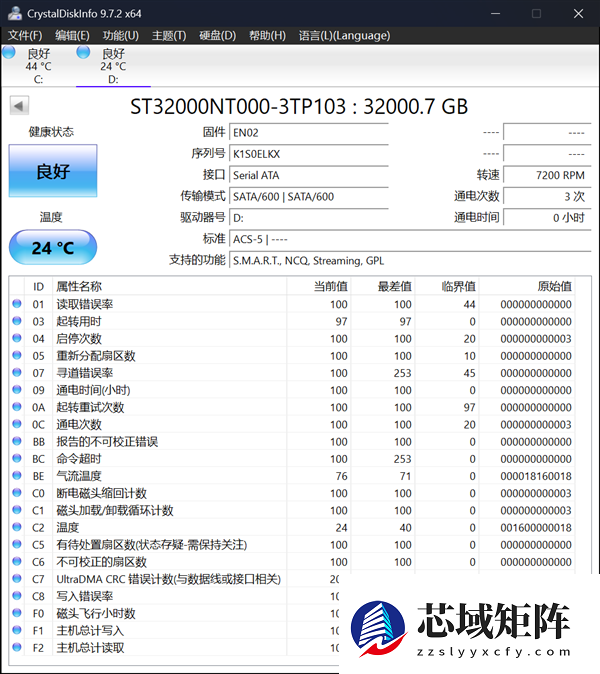Click the transfer mode SATA/600 field
This screenshot has height=674, width=600.
tap(309, 196)
